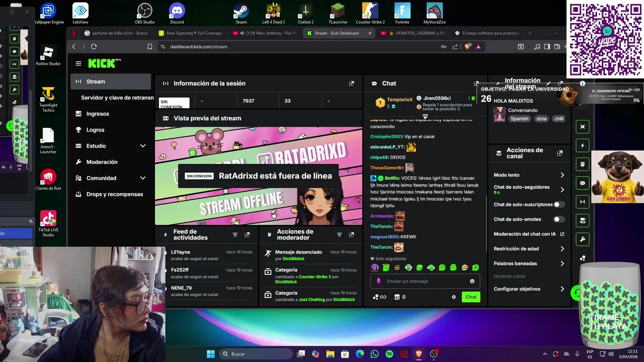Open the emoji picker in chat input

tap(472, 282)
